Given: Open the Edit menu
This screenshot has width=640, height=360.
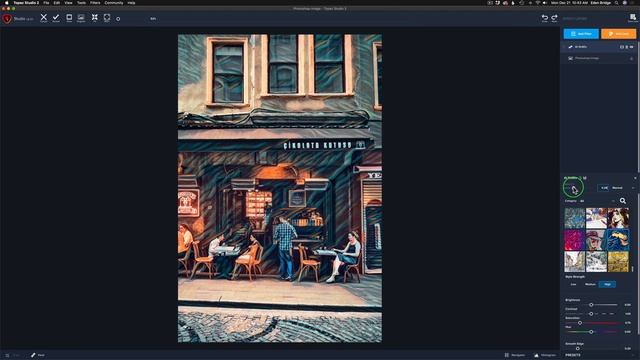Looking at the screenshot, I should point(56,3).
